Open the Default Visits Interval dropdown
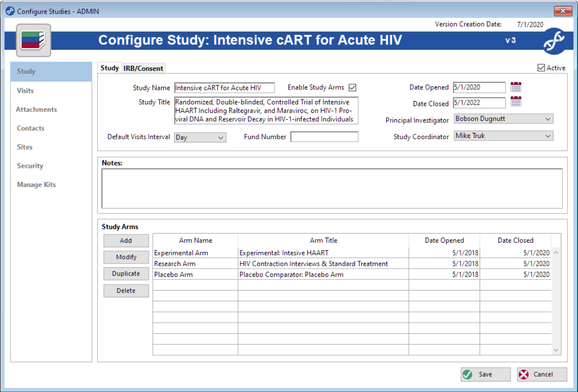 pos(200,137)
